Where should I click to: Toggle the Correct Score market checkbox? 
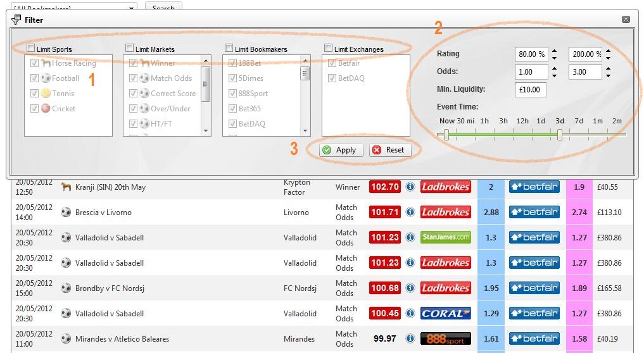133,93
